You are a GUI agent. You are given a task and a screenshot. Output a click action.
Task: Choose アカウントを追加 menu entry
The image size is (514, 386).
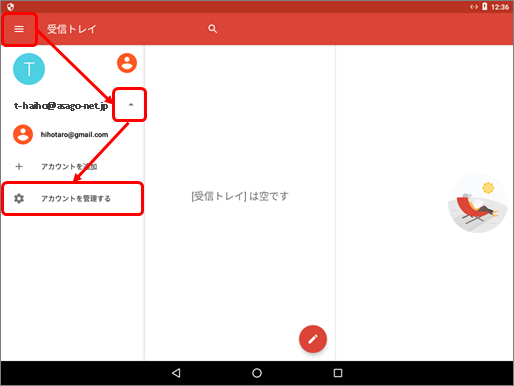[69, 167]
